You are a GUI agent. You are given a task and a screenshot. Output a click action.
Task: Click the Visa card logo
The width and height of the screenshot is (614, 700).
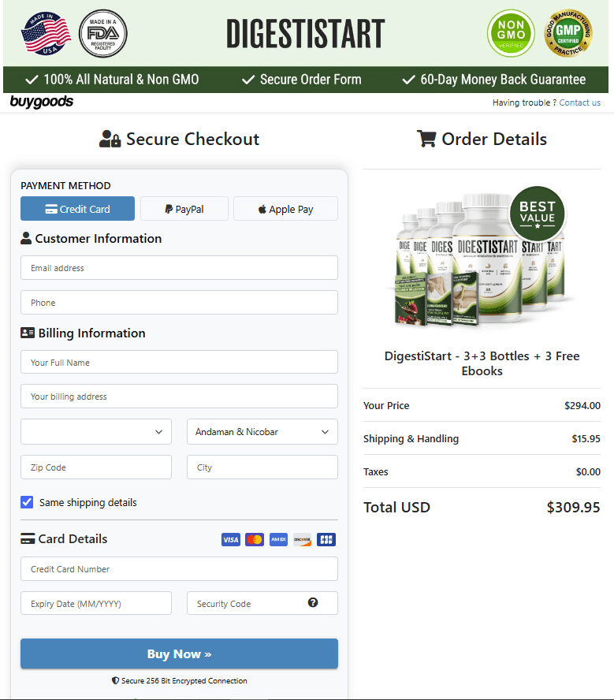click(230, 540)
